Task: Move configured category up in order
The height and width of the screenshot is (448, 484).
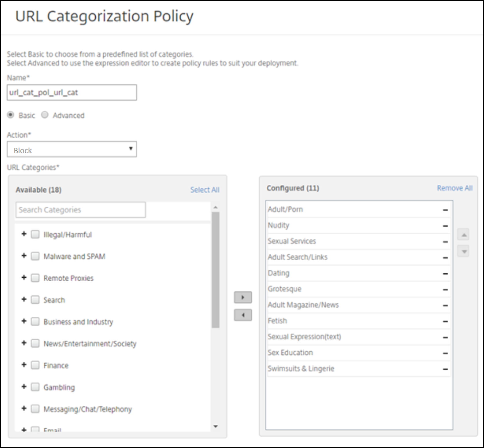Action: 463,235
